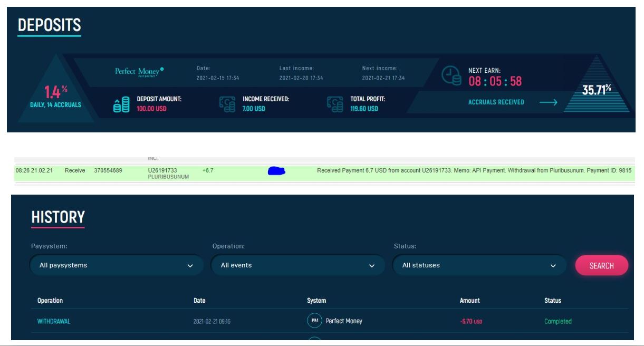The width and height of the screenshot is (644, 346).
Task: Click the accruals received arrow icon
Action: click(548, 102)
